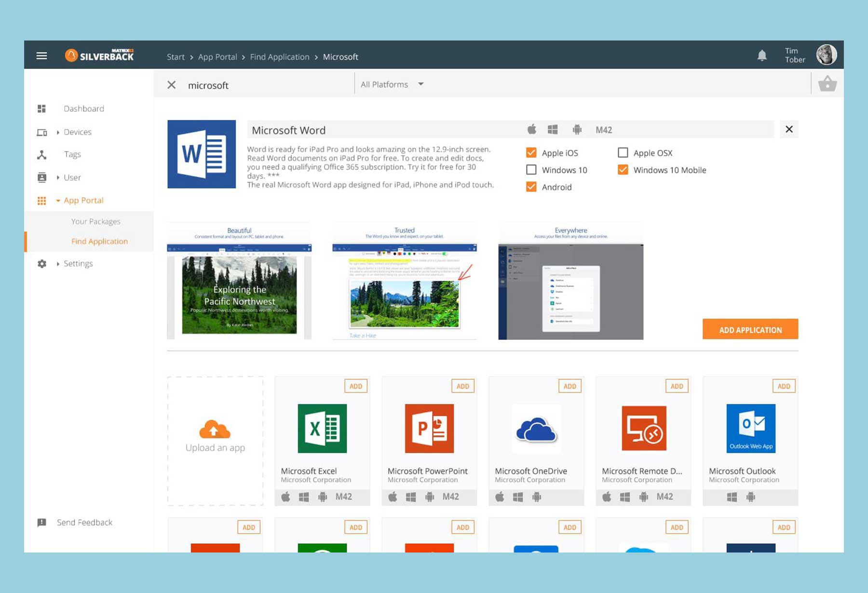Open the hamburger menu
Screen dimensions: 868x593
[x=41, y=56]
